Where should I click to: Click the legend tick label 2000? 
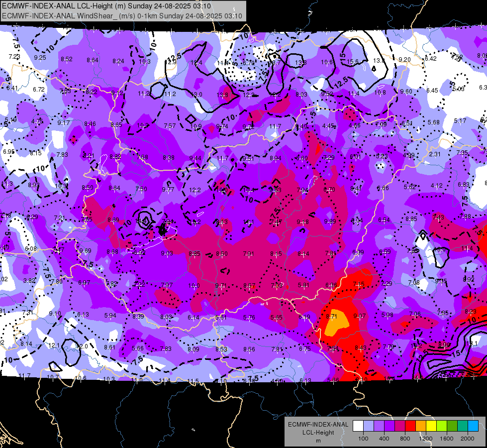coord(468,439)
